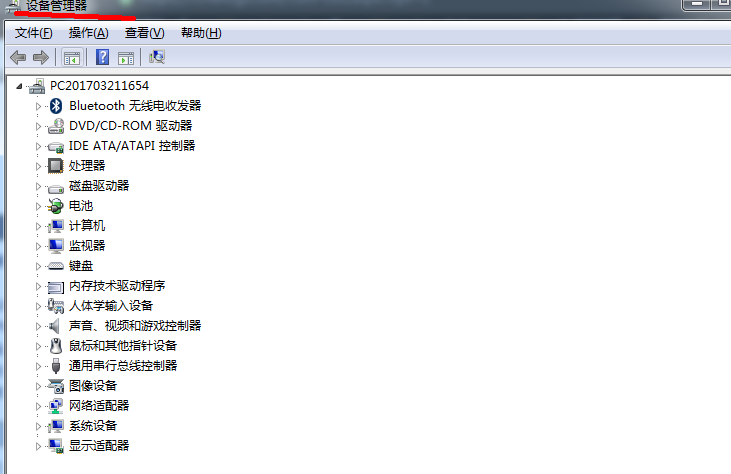Open the 文件(F) menu
This screenshot has height=474, width=731.
[34, 33]
